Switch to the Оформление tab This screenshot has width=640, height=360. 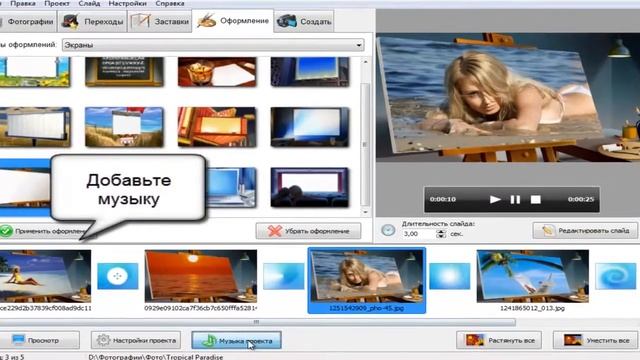[x=233, y=21]
